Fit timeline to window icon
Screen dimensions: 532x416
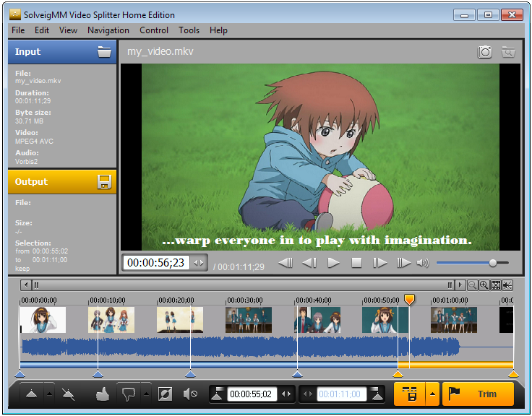click(x=496, y=285)
